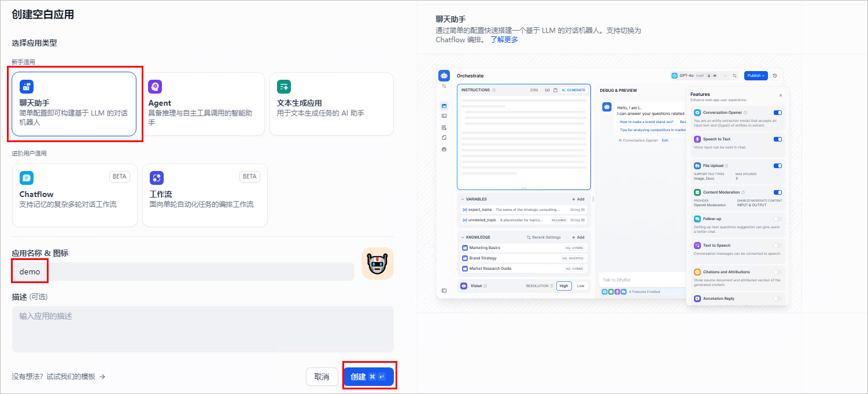Select the Market Research Guide knowledge row

click(x=524, y=269)
